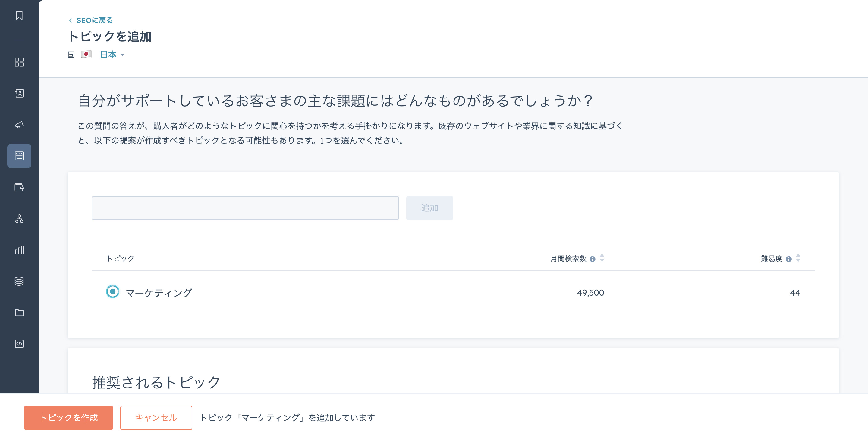Screen dimensions: 868x442
Task: Click the difficulty value 44
Action: [x=795, y=293]
